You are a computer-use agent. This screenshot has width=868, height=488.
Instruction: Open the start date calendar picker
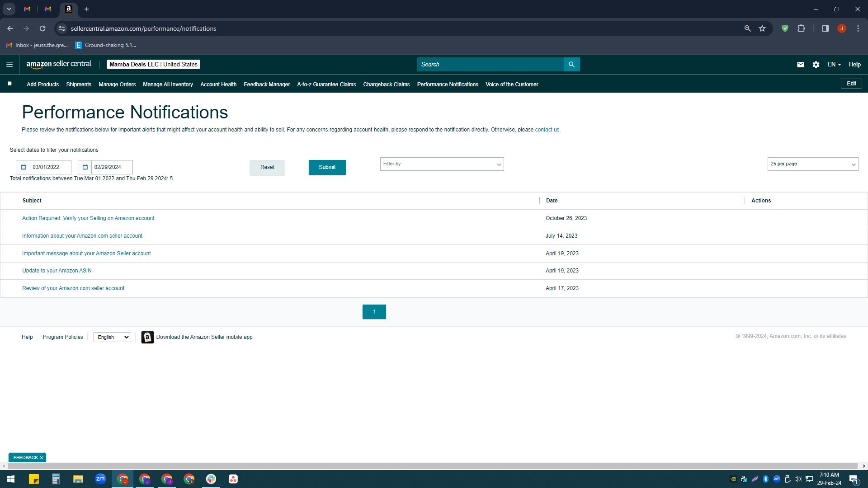point(24,167)
